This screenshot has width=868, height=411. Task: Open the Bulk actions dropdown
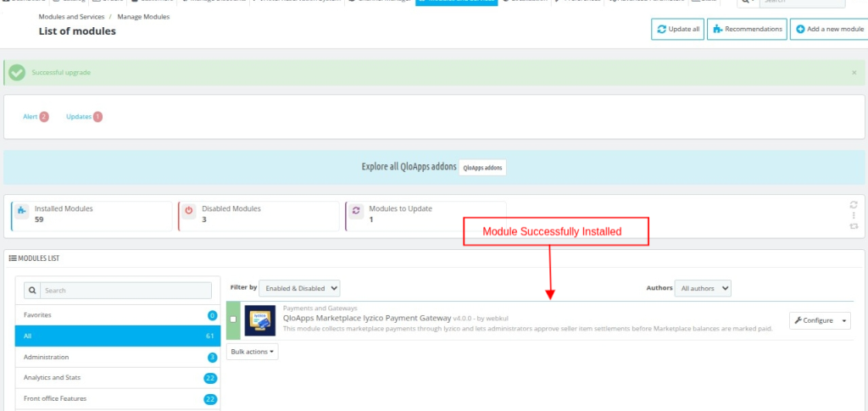(x=253, y=352)
